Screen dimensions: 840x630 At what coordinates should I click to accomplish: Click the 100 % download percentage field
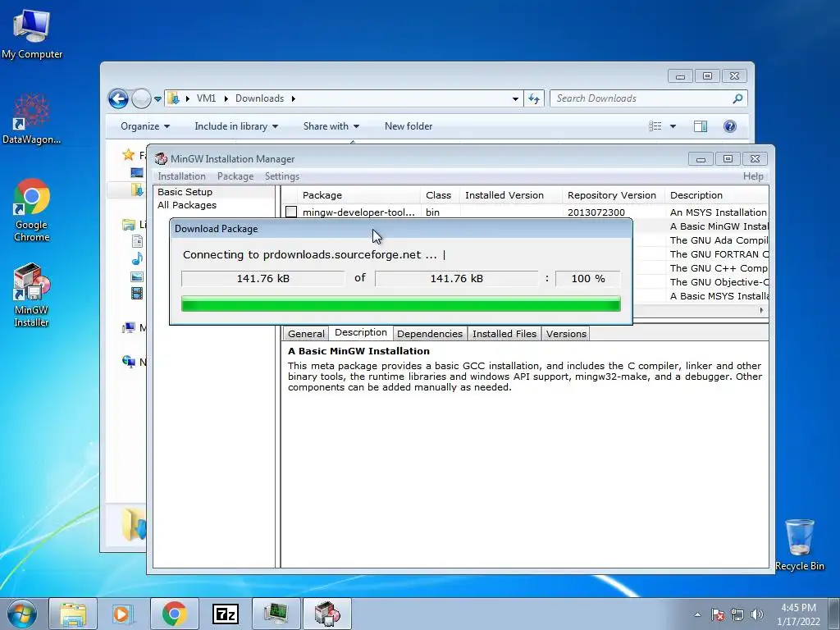587,279
